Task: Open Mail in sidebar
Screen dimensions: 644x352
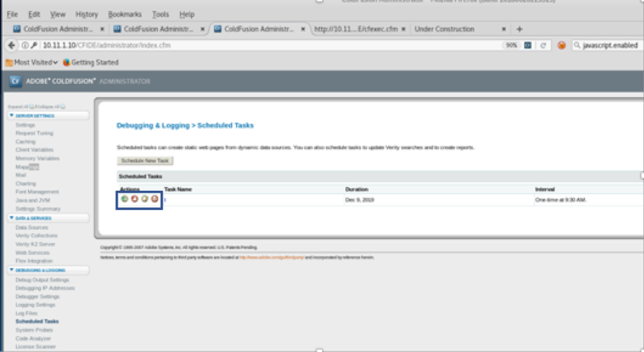Action: tap(20, 175)
